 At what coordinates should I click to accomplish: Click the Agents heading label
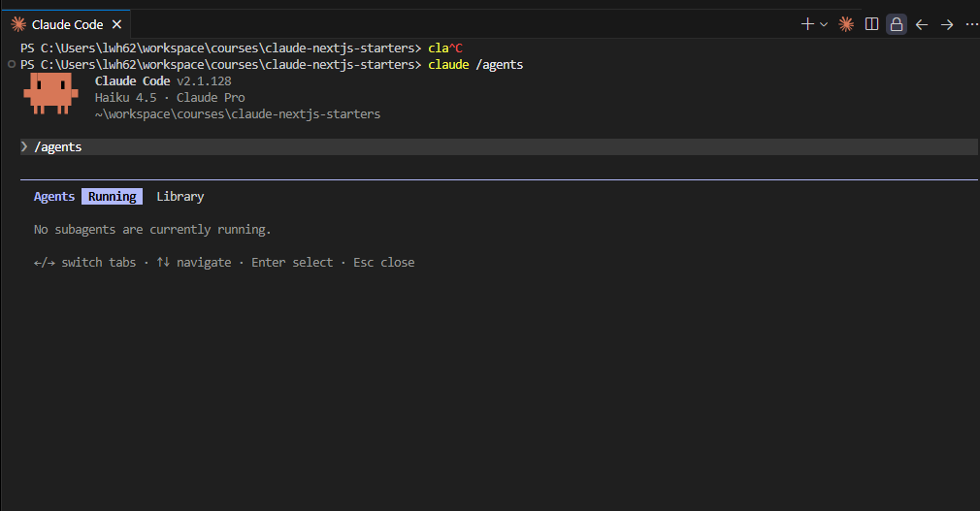pos(53,196)
